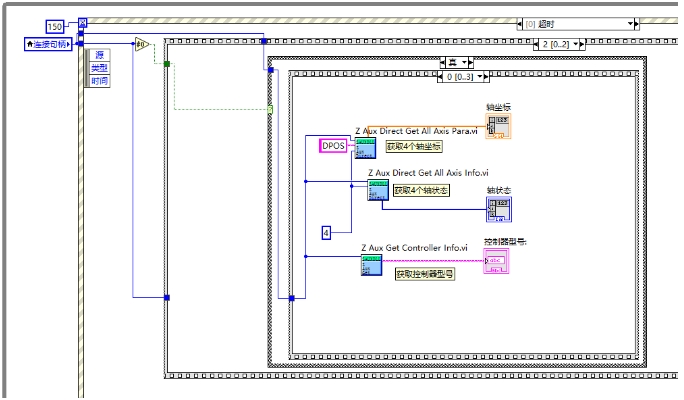Click the numeric constant 4
Screen dimensions: 684x400
coord(326,233)
